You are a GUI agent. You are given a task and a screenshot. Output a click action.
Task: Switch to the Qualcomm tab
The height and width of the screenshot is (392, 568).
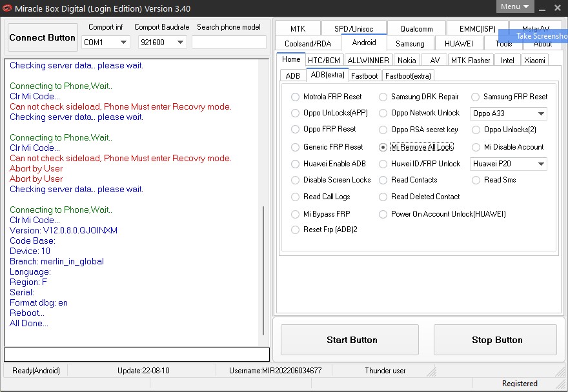pos(416,28)
